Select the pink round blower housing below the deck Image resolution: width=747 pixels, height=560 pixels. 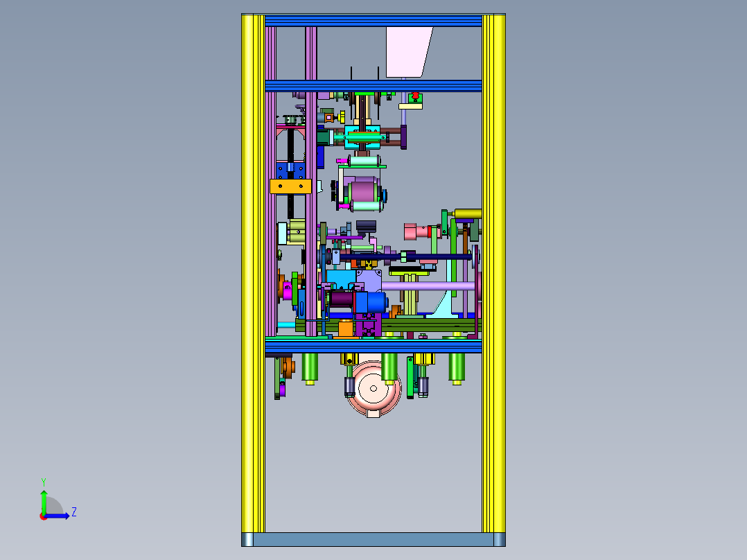tap(373, 388)
